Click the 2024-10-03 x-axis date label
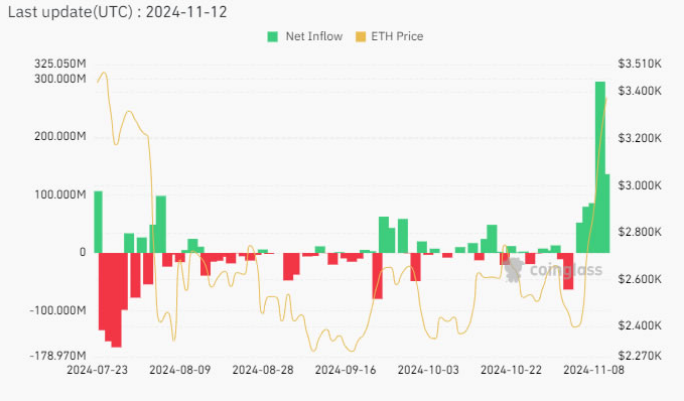Viewport: 684px width, 401px height. (428, 370)
